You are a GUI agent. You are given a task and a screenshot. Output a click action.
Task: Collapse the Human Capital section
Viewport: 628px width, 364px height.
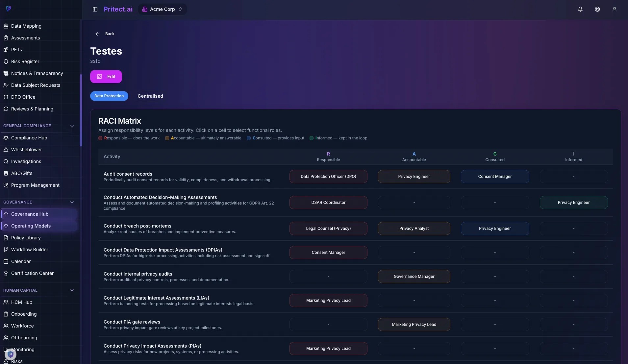pyautogui.click(x=72, y=290)
